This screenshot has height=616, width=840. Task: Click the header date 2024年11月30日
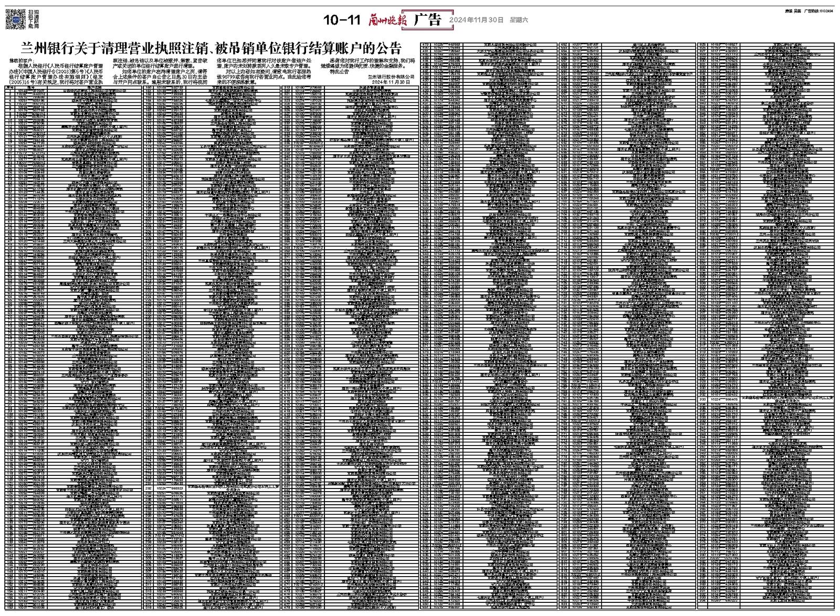pos(476,20)
